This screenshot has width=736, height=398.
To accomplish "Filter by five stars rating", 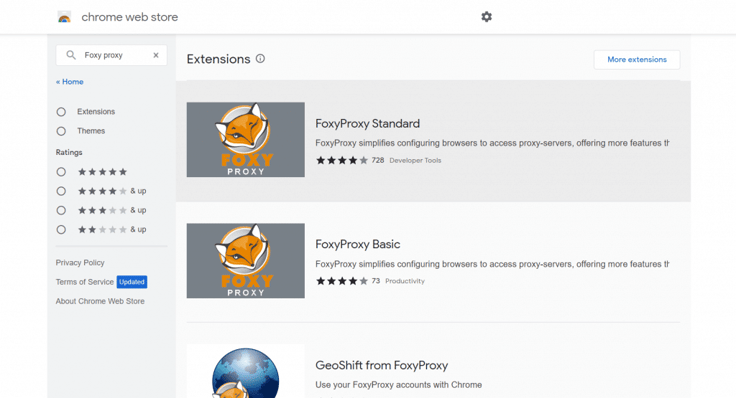I will (x=61, y=172).
